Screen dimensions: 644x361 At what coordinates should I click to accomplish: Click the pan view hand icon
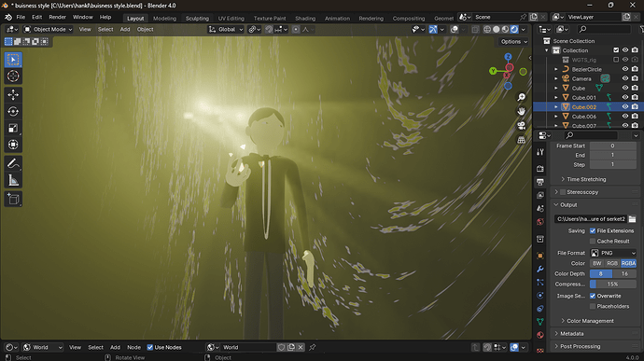(x=521, y=111)
